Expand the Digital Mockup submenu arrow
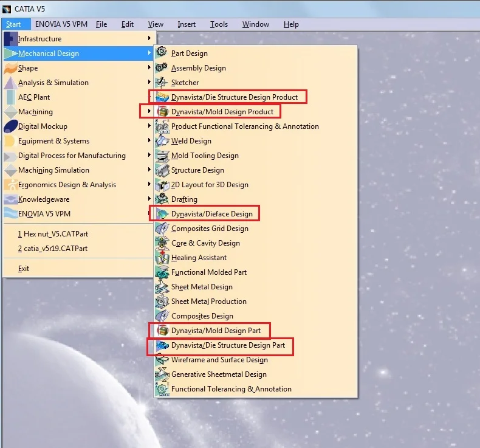The height and width of the screenshot is (448, 480). coord(149,126)
